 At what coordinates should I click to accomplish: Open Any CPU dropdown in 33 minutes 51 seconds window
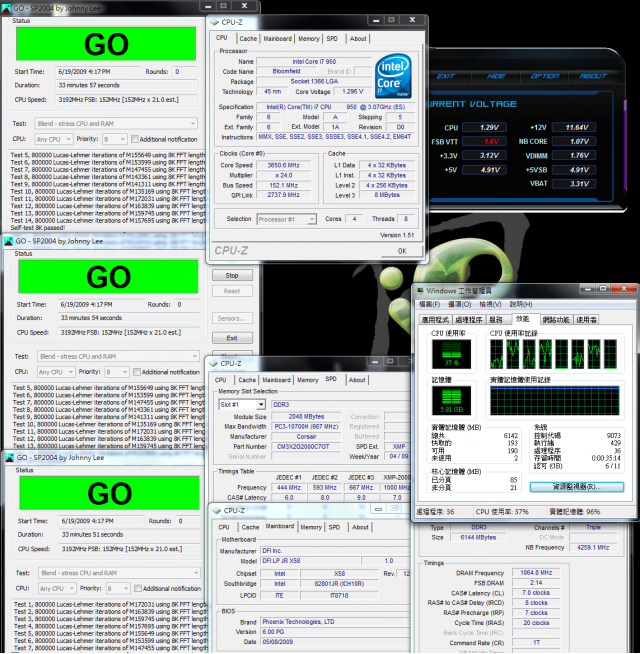[x=58, y=588]
